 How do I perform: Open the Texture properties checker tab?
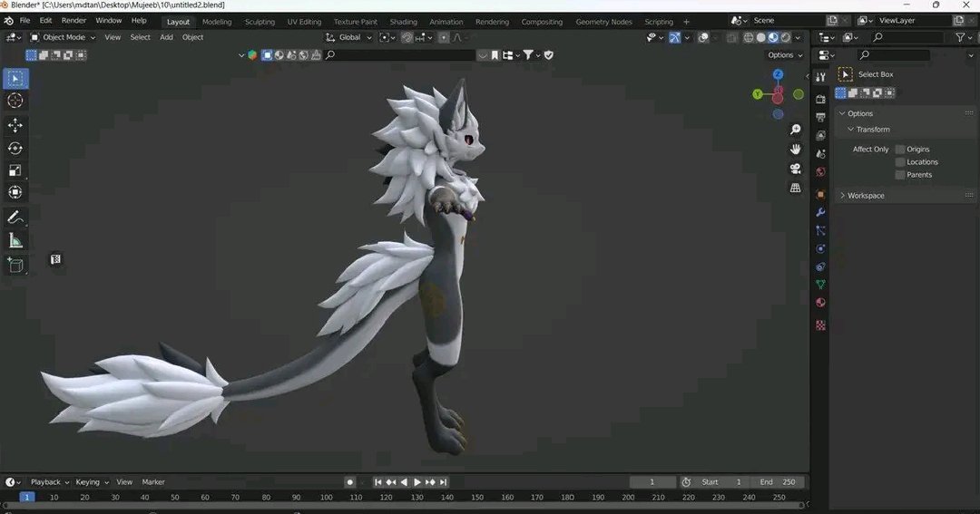820,325
